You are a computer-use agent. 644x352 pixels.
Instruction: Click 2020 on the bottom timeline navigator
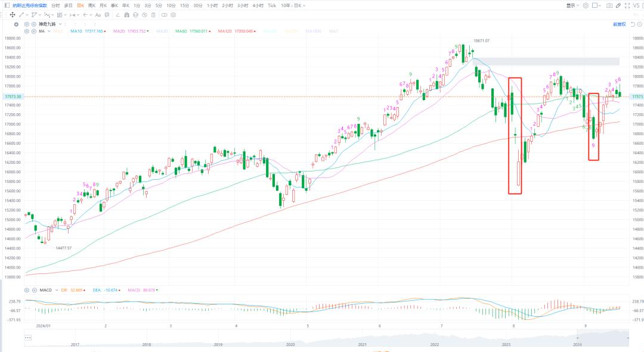(290, 344)
